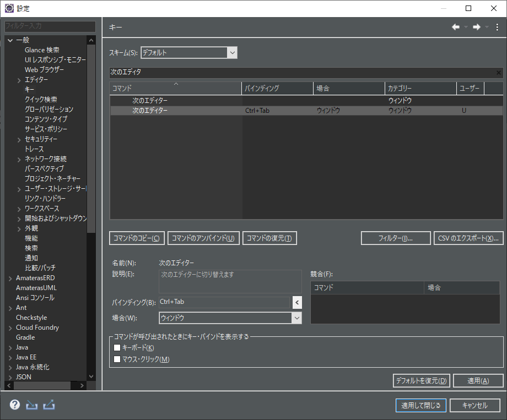Select the unbound 次のエディター row
Image resolution: width=507 pixels, height=420 pixels.
[x=306, y=101]
